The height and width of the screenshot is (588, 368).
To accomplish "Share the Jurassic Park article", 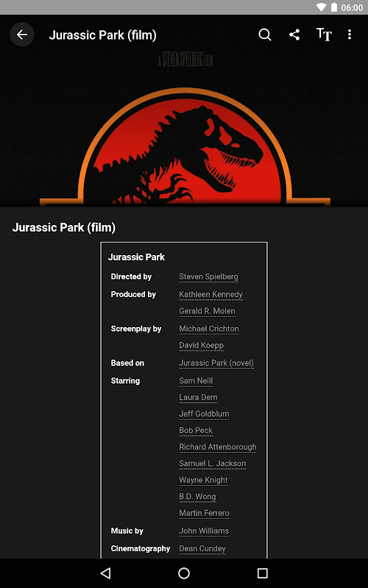I will coord(294,35).
